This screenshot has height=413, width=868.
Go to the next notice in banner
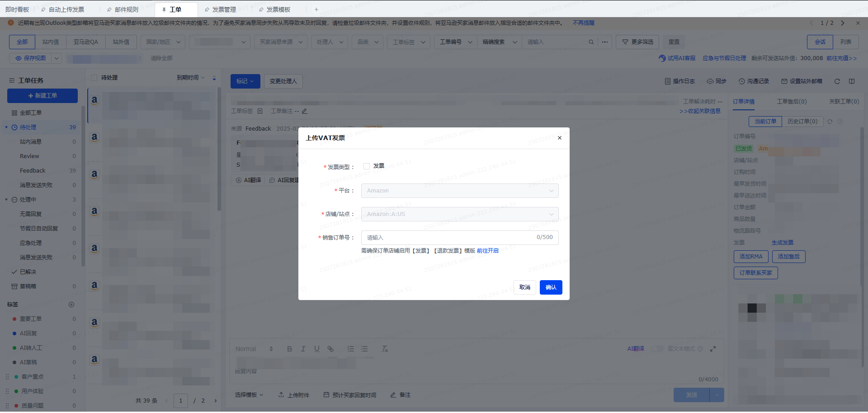coord(843,23)
